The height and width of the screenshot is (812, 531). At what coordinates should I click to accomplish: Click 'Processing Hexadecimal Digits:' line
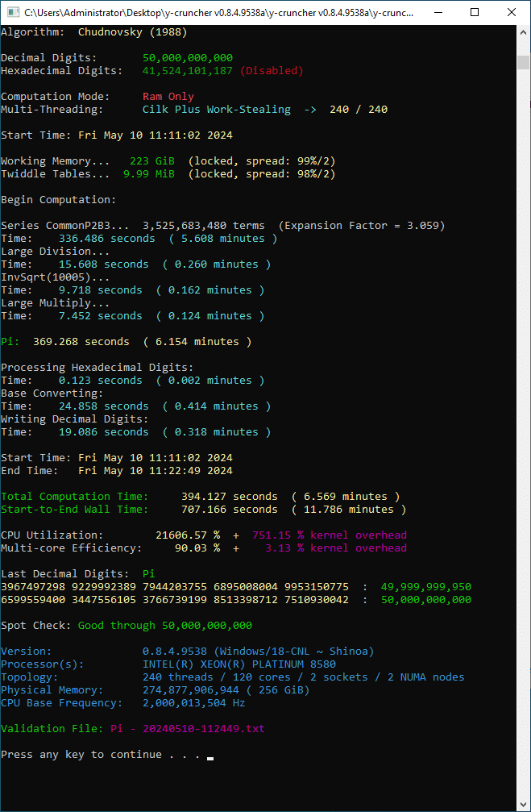click(x=97, y=368)
